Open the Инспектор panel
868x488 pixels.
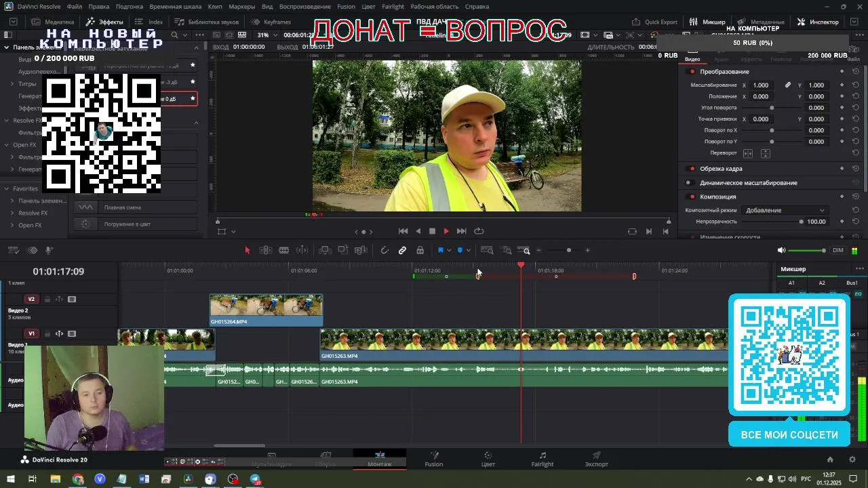pyautogui.click(x=818, y=22)
